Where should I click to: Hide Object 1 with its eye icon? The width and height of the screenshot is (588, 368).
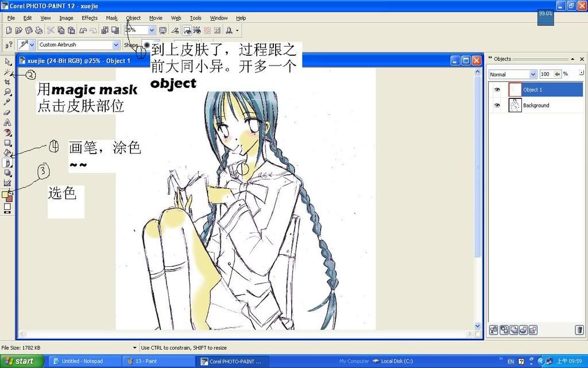coord(497,90)
